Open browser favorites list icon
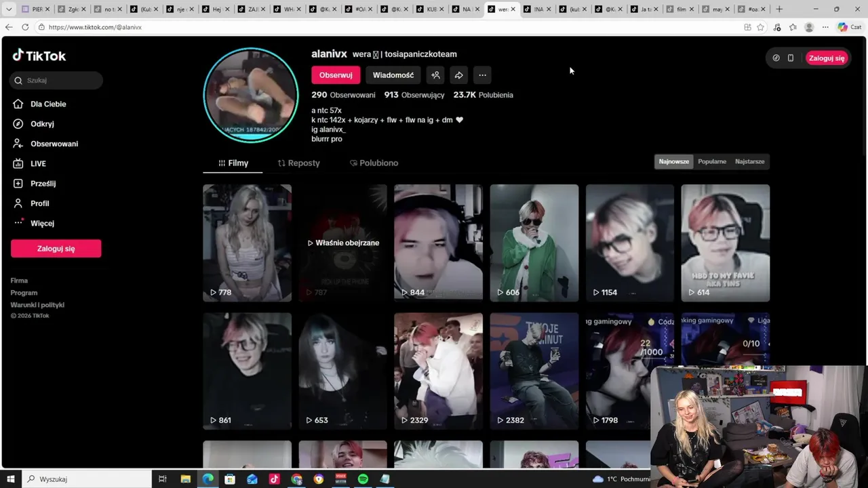This screenshot has height=488, width=868. pos(793,27)
